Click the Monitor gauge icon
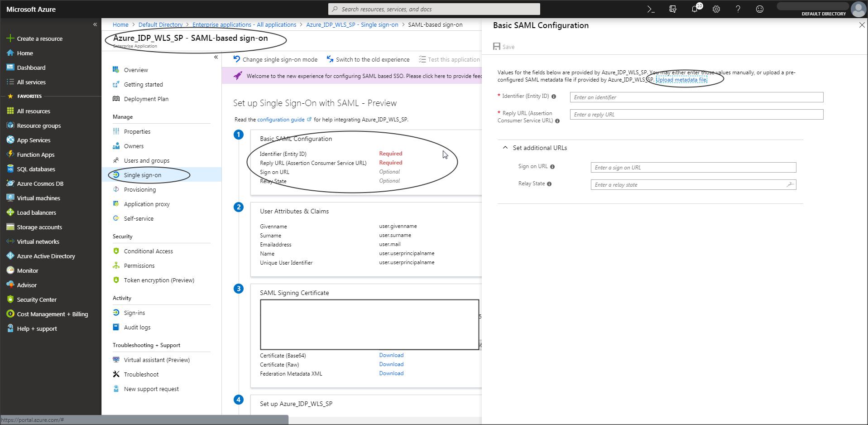This screenshot has height=425, width=868. click(10, 270)
